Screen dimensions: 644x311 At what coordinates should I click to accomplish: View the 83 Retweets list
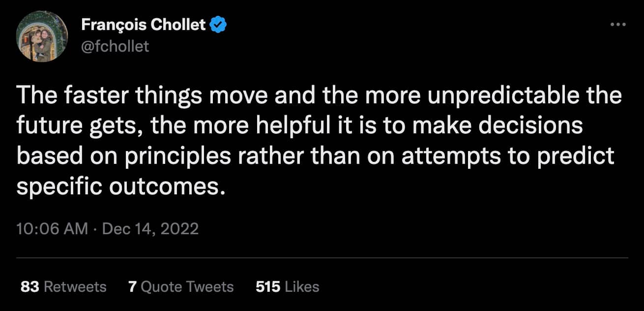point(63,287)
